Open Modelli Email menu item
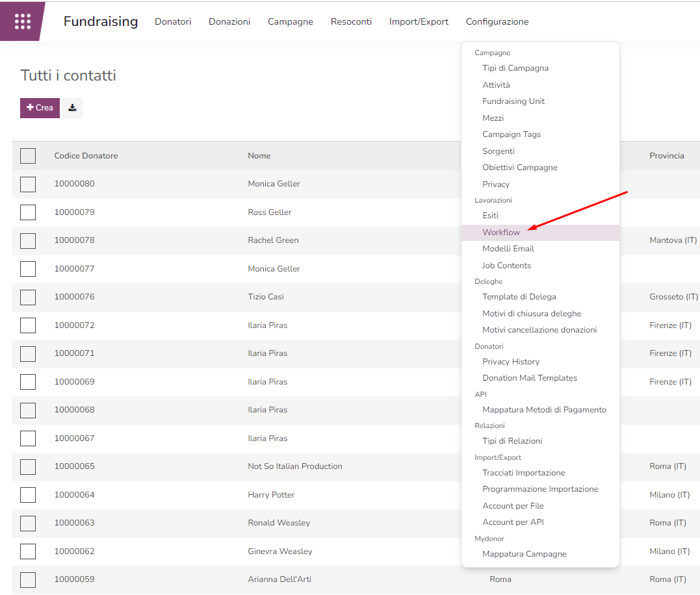The height and width of the screenshot is (595, 700). pos(508,249)
